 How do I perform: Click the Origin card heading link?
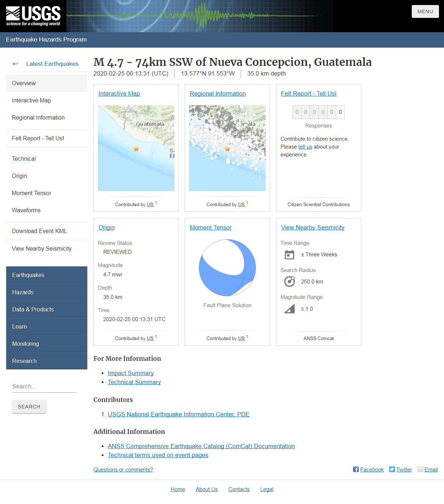[106, 227]
